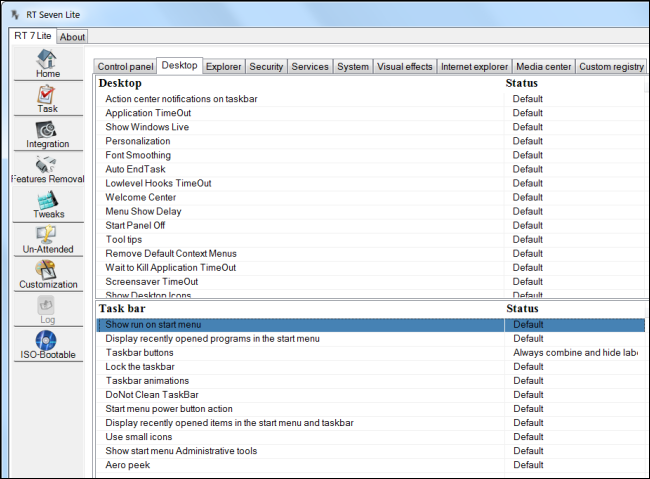Screen dimensions: 650x479
Task: Open the System tab
Action: coord(353,66)
